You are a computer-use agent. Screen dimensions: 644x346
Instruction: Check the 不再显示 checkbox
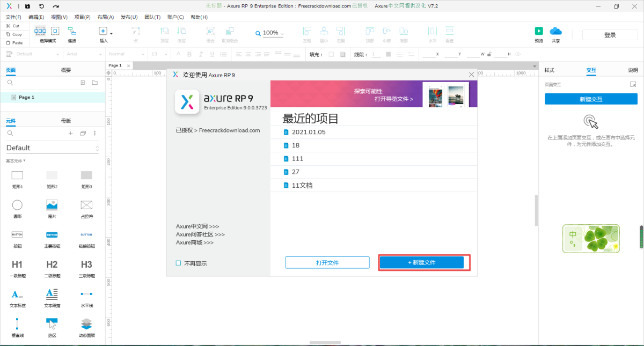tap(179, 263)
